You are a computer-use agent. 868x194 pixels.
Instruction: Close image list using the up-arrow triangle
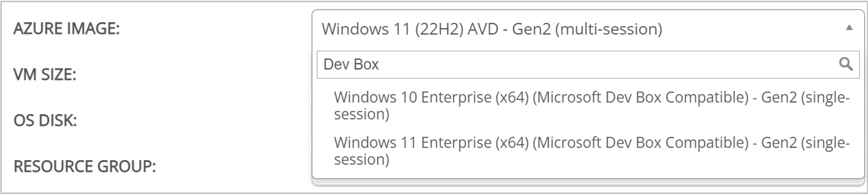coord(849,28)
